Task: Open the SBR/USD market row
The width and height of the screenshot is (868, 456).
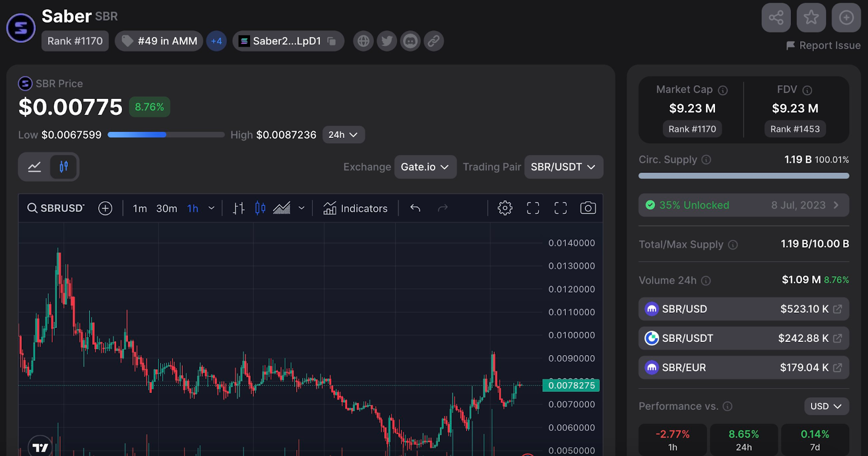Action: coord(744,309)
